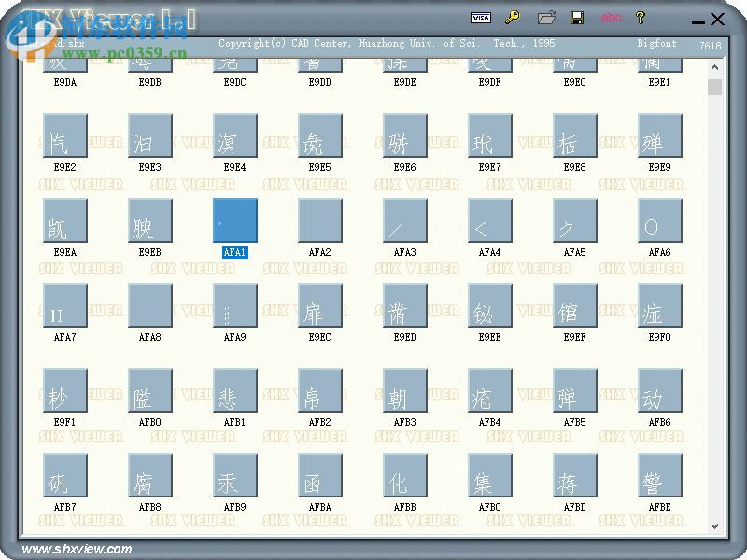The height and width of the screenshot is (560, 747).
Task: Select the 警 glyph labeled AFBE
Action: [x=660, y=474]
